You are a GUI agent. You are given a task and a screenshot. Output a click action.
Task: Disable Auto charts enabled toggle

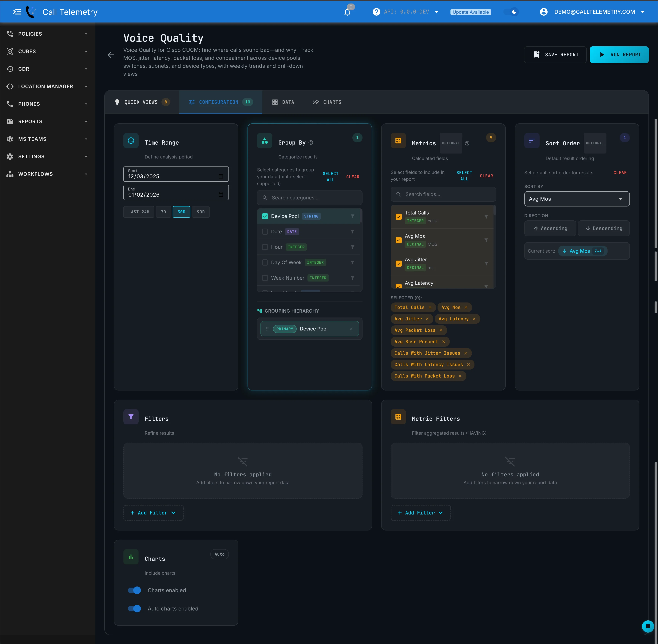(134, 609)
